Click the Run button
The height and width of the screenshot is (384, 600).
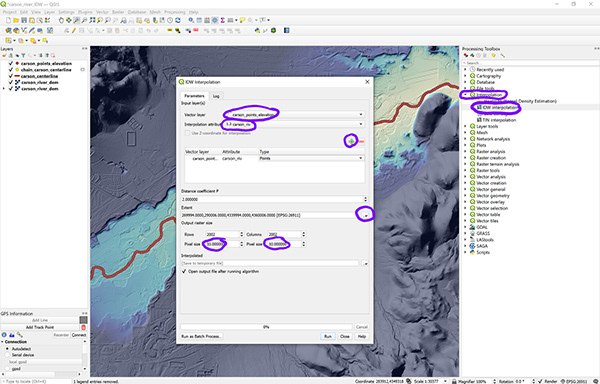328,336
